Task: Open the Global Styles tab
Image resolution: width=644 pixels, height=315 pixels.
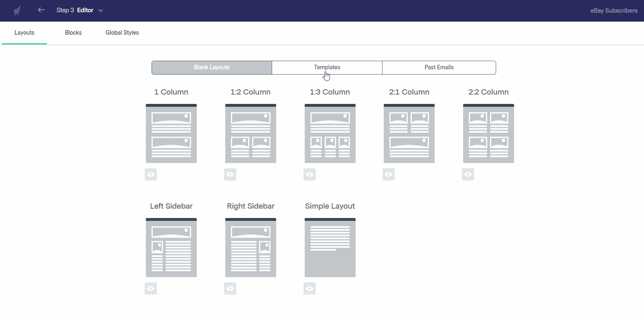Action: [122, 33]
